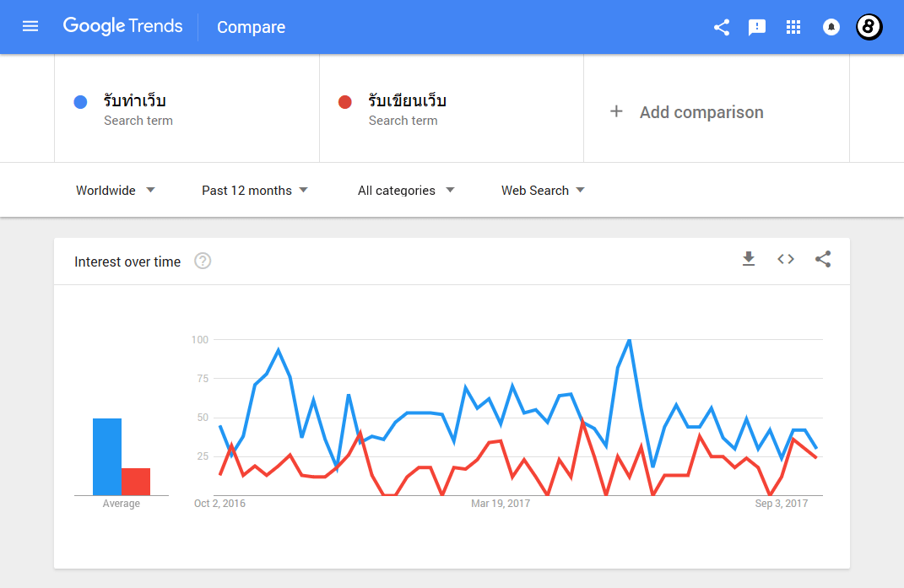Viewport: 904px width, 588px height.
Task: Share the Interest over time card
Action: (x=823, y=260)
